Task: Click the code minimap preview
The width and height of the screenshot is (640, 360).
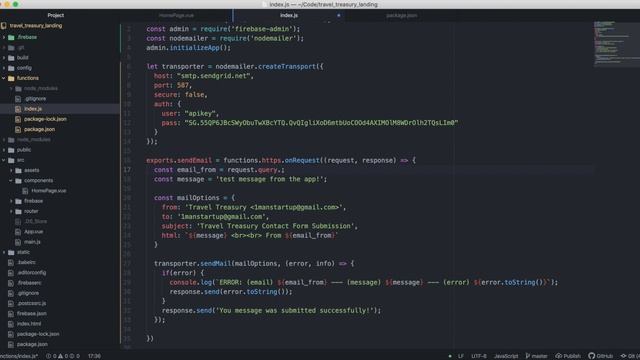Action: click(x=616, y=44)
